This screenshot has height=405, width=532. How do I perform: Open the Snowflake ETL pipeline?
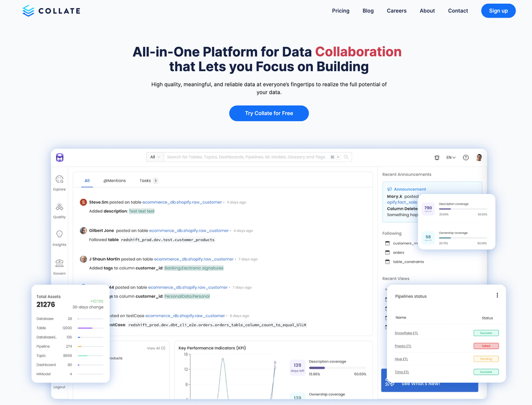[x=406, y=333]
